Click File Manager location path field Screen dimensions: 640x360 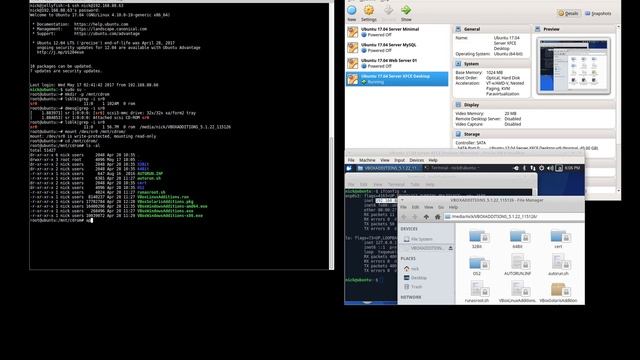[514, 217]
